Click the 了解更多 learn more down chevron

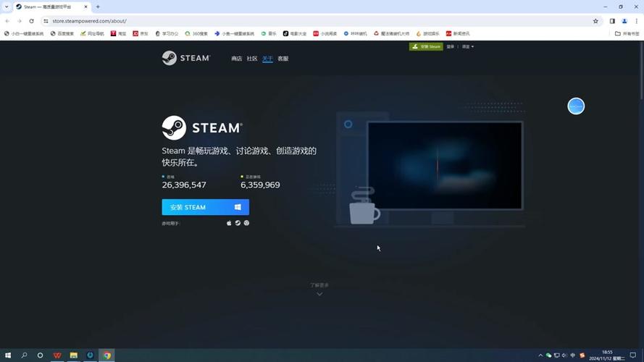(319, 294)
